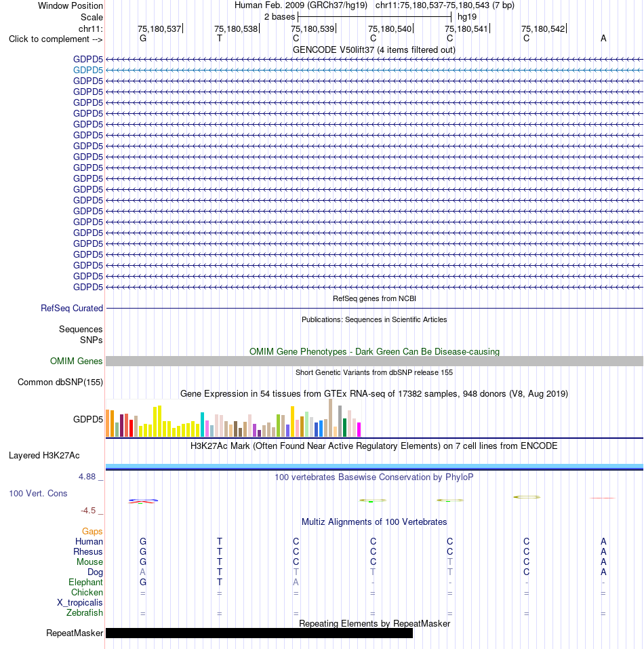644x649 pixels.
Task: Click position label 75,180,540 on ruler
Action: (390, 28)
